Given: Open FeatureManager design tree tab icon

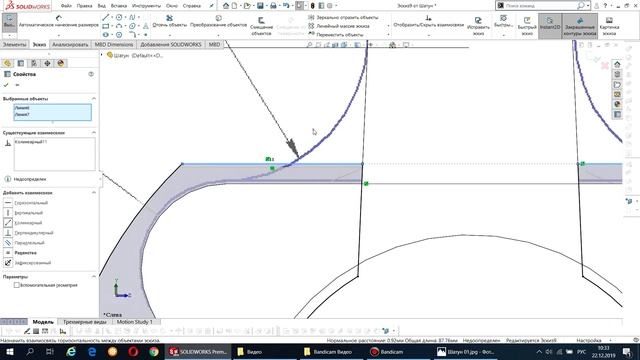Looking at the screenshot, I should [7, 63].
